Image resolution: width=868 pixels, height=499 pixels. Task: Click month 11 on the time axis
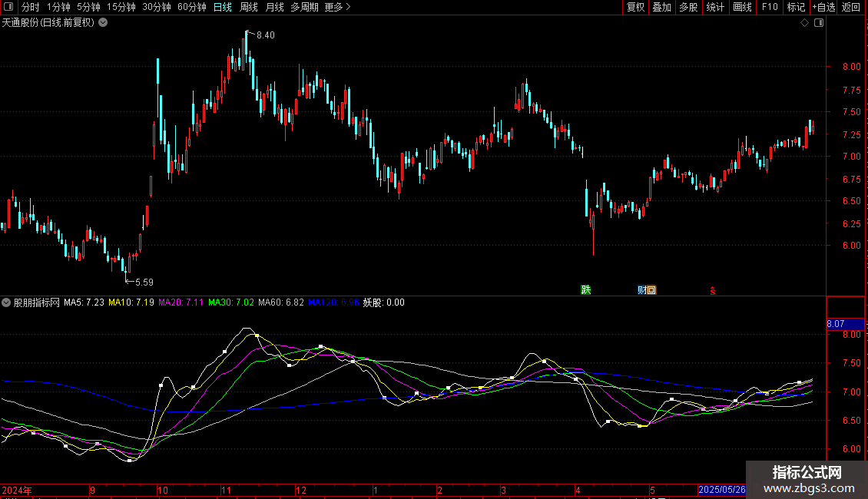(x=226, y=490)
